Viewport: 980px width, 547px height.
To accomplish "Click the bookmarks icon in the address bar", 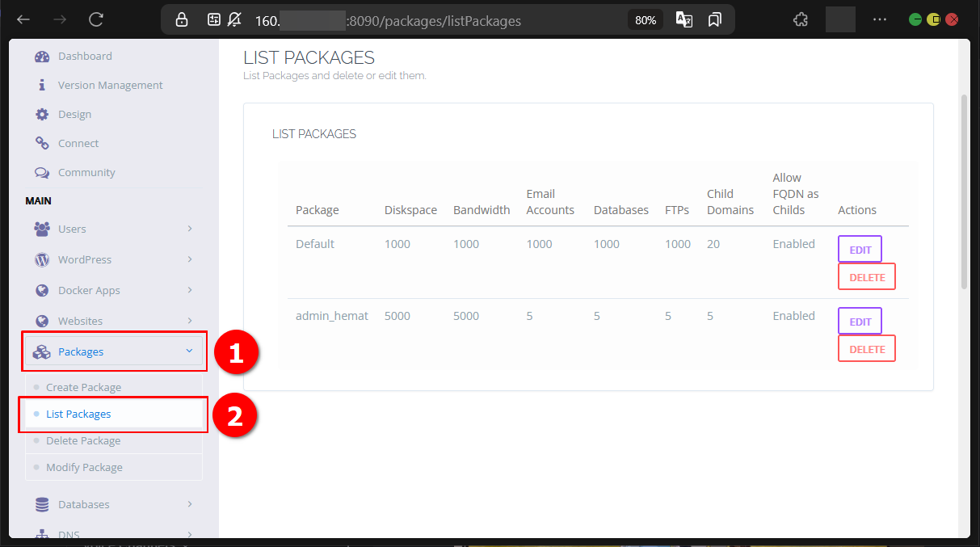I will (x=714, y=20).
